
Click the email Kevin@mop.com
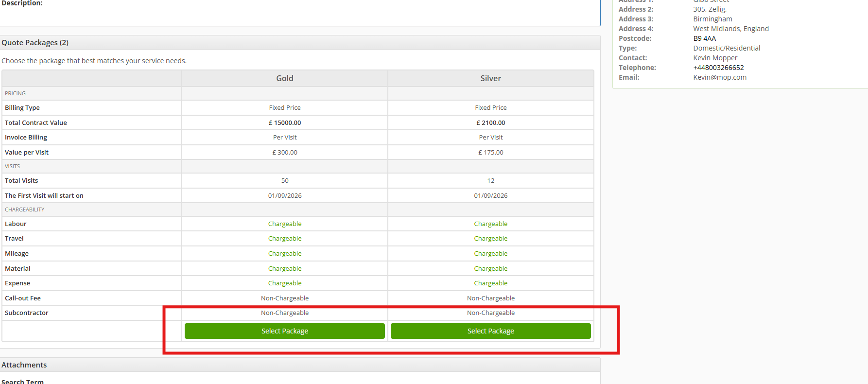pos(720,77)
